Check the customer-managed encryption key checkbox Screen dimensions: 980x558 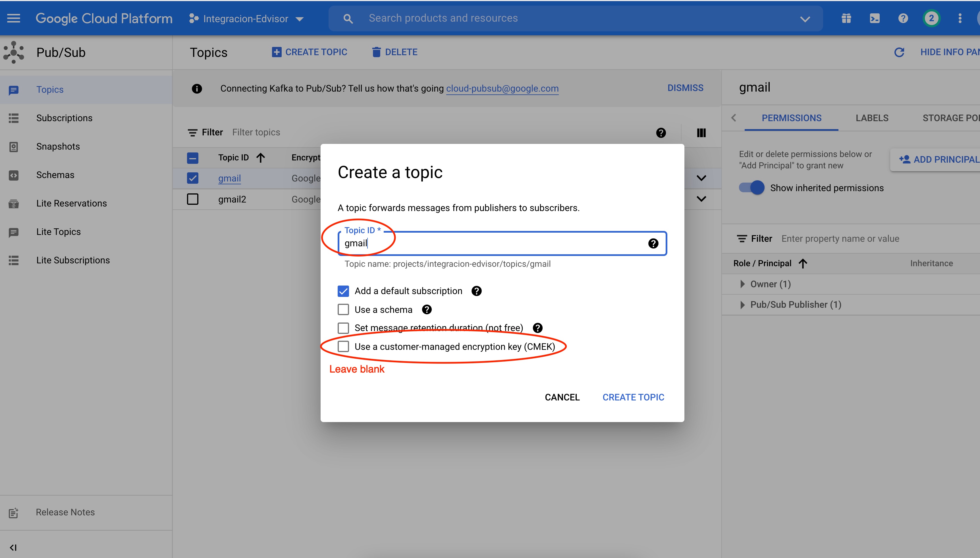[x=343, y=346]
